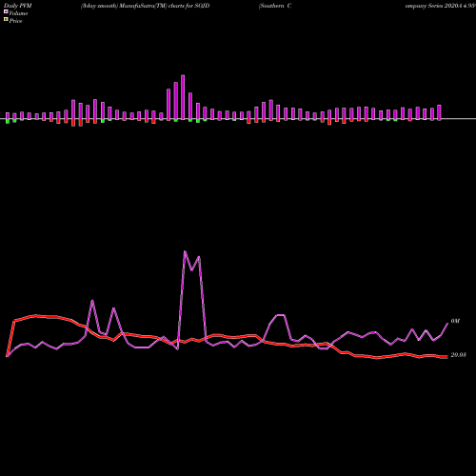
Task: Select the 'Volume' legend label
Action: click(18, 13)
